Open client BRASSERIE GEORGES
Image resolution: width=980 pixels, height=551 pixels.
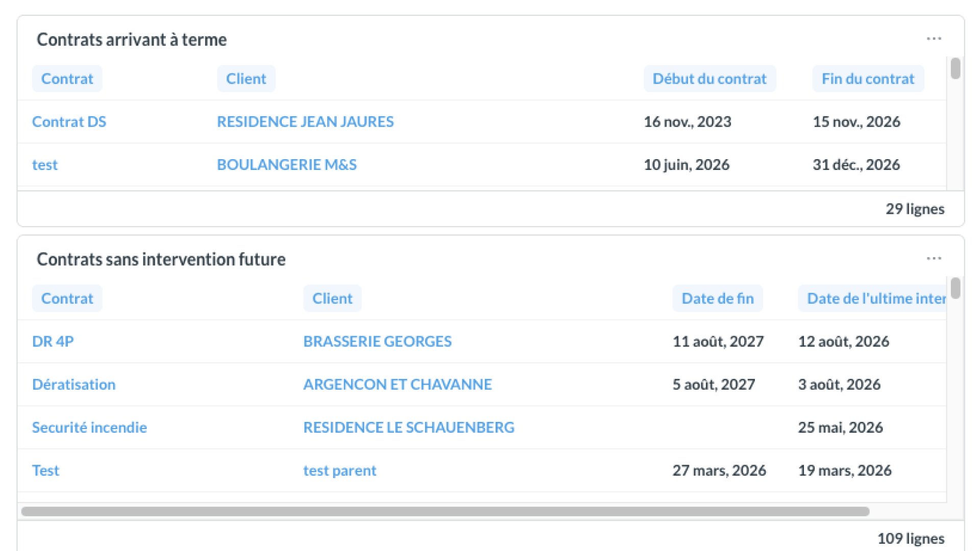[x=377, y=341]
